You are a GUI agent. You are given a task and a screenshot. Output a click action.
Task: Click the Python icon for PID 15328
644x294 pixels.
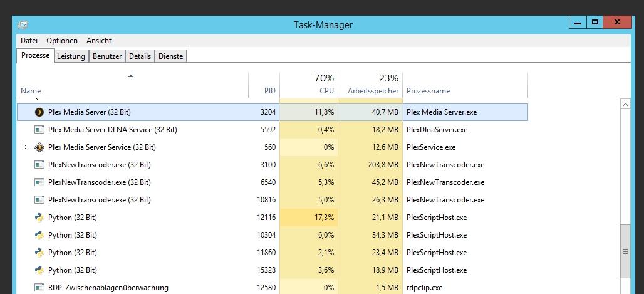[39, 270]
